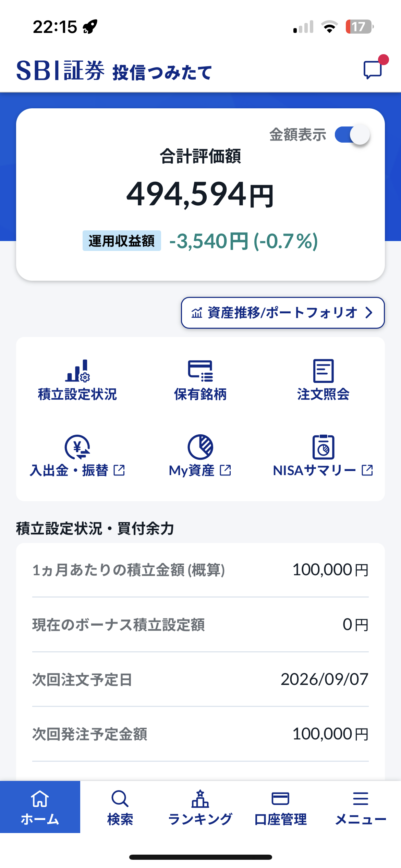
Task: Open the notifications message icon
Action: (x=373, y=70)
